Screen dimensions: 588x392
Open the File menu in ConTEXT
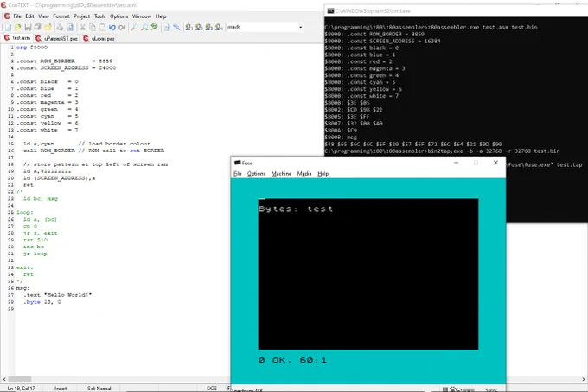pos(17,16)
